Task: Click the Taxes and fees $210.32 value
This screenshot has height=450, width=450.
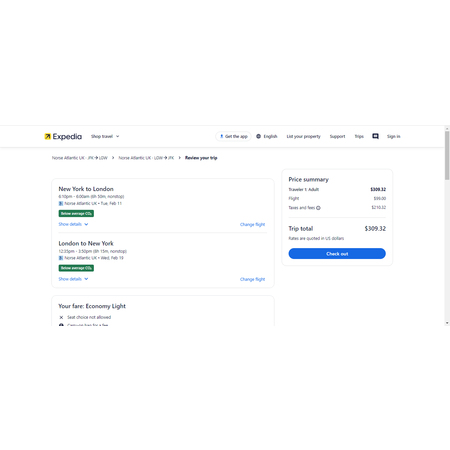Action: [x=379, y=207]
